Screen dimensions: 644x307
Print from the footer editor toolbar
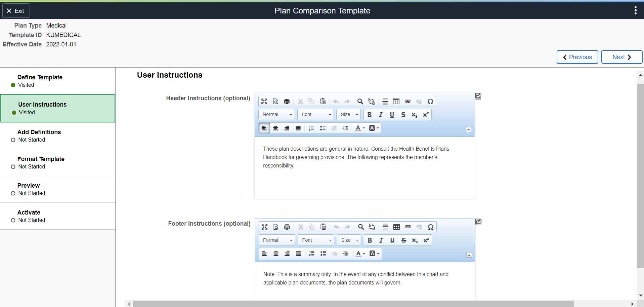(x=287, y=227)
